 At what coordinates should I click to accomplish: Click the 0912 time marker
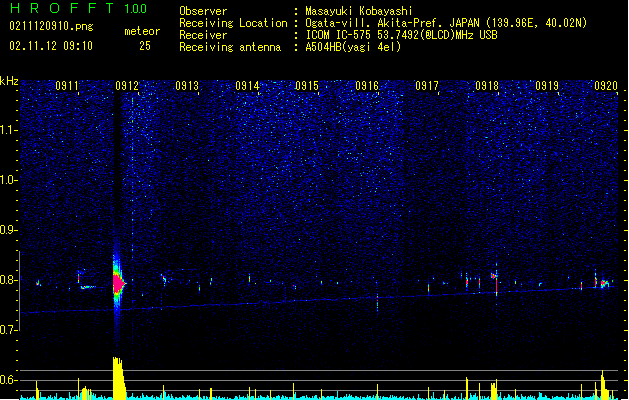point(127,86)
